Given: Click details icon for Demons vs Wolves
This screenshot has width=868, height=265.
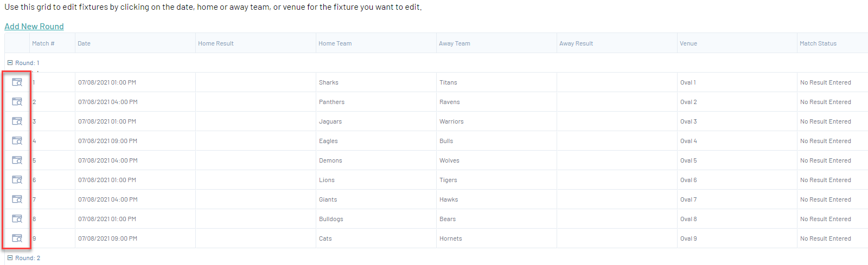Looking at the screenshot, I should click(17, 160).
